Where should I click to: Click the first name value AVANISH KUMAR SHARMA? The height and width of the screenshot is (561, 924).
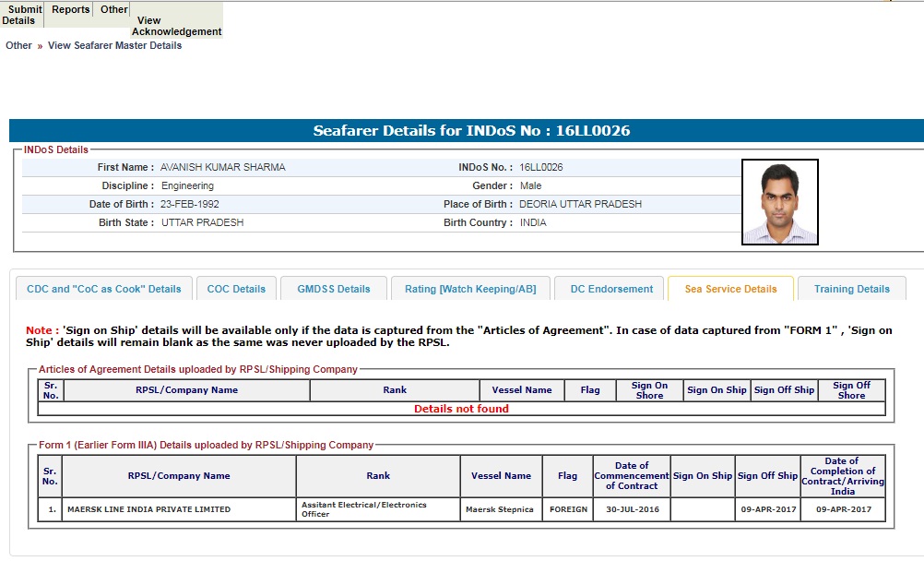click(x=222, y=168)
